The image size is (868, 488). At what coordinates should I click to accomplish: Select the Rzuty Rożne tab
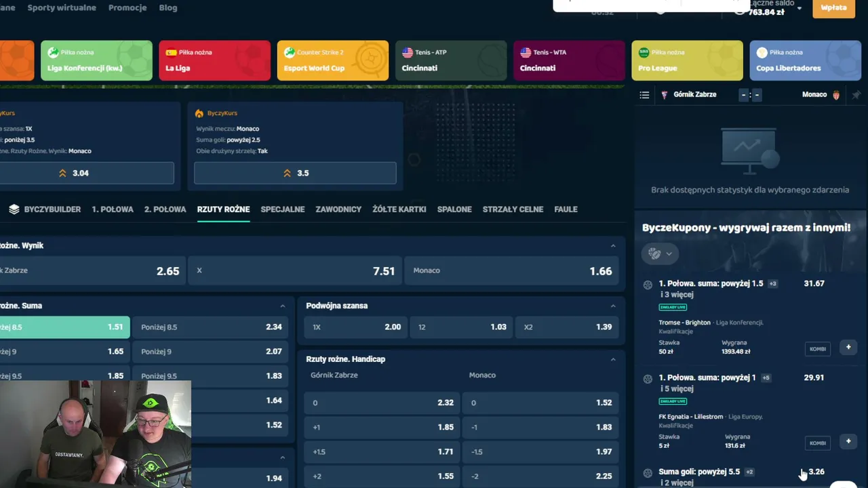[x=223, y=209]
